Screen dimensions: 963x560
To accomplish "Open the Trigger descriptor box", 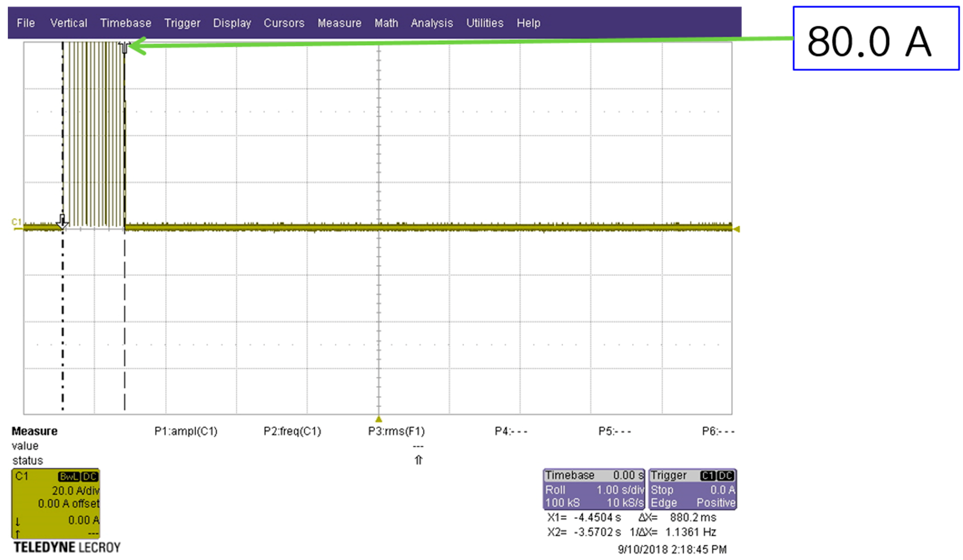I will pos(692,489).
